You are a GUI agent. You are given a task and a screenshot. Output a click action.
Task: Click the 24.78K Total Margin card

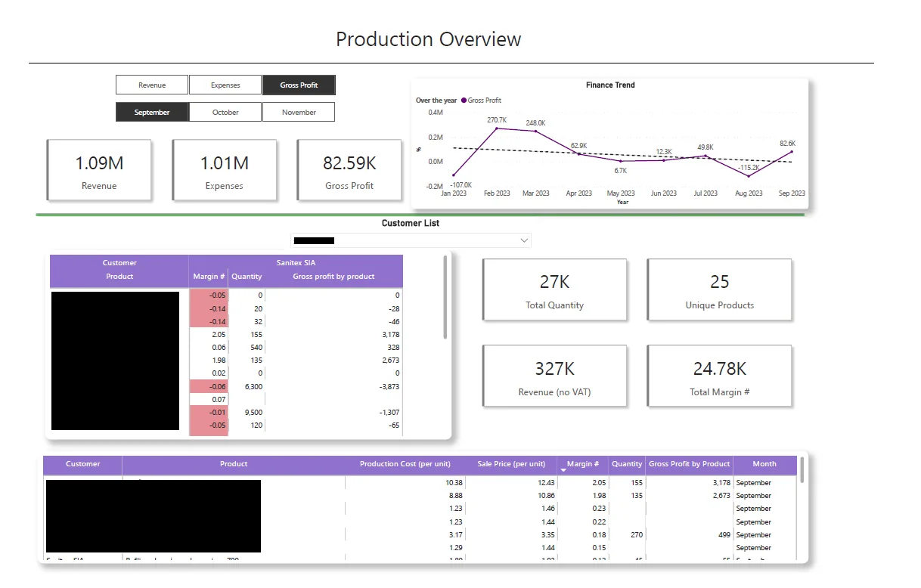pos(720,376)
